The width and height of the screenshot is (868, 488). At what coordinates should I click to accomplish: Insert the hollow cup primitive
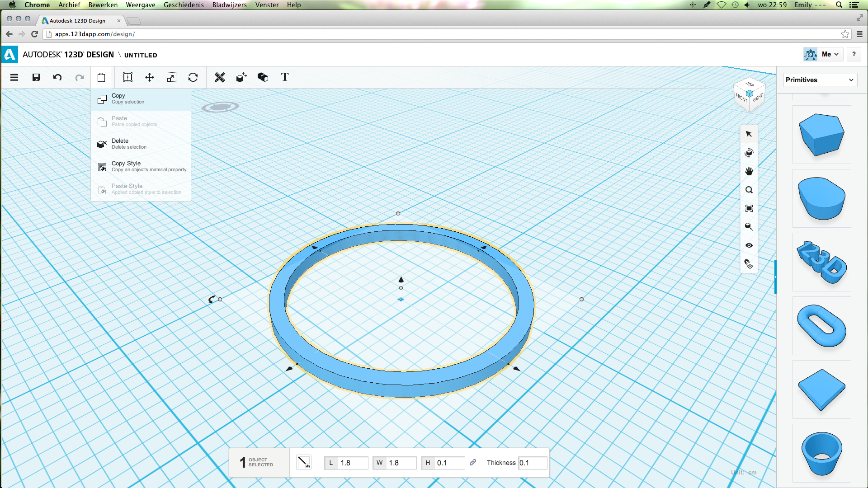click(821, 453)
